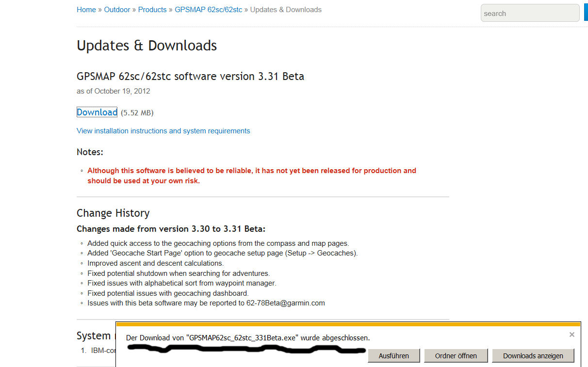Click the current Updates & Downloads breadcrumb

[x=286, y=10]
